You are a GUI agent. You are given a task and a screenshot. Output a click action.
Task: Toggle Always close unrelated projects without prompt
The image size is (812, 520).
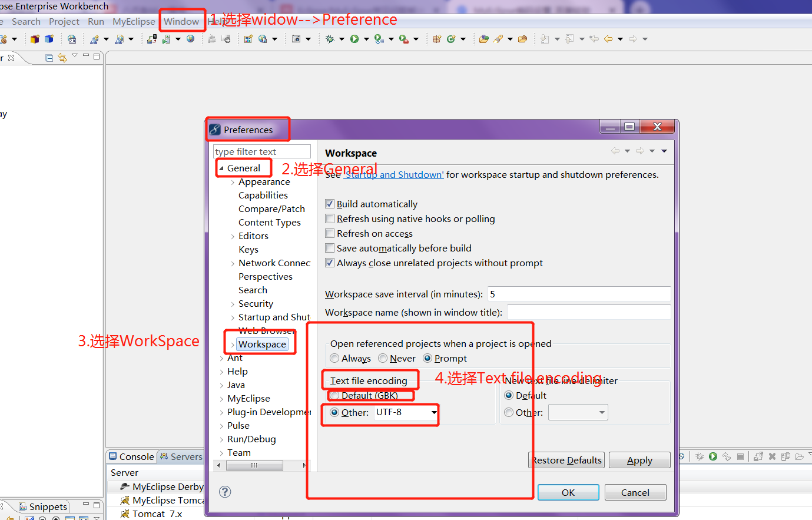tap(330, 263)
